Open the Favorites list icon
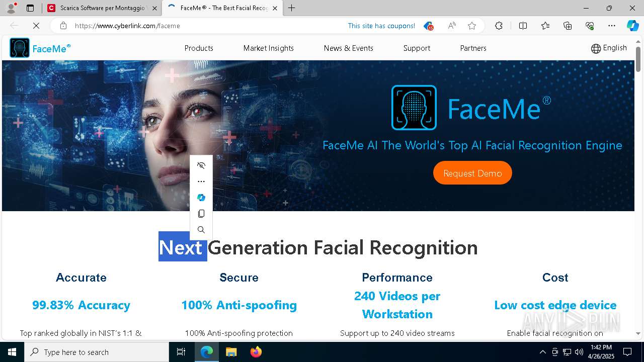644x362 pixels. (545, 26)
